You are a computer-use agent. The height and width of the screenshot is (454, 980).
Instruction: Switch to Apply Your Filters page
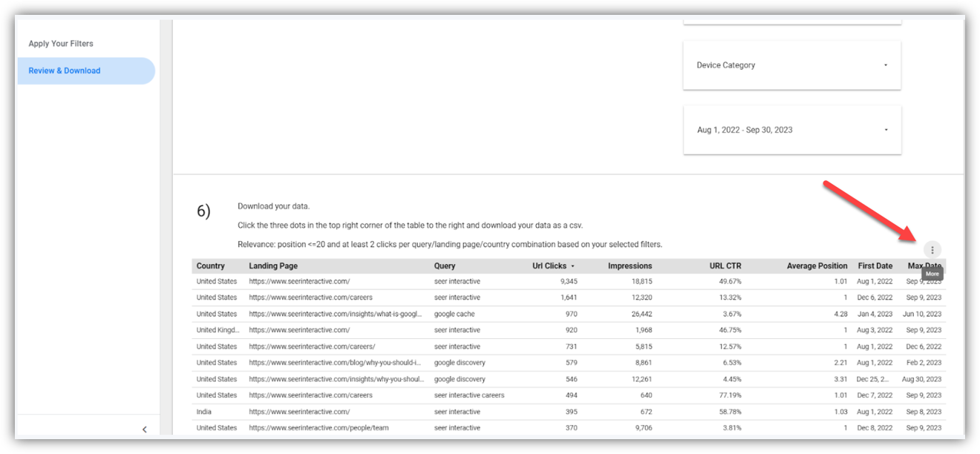pos(61,44)
